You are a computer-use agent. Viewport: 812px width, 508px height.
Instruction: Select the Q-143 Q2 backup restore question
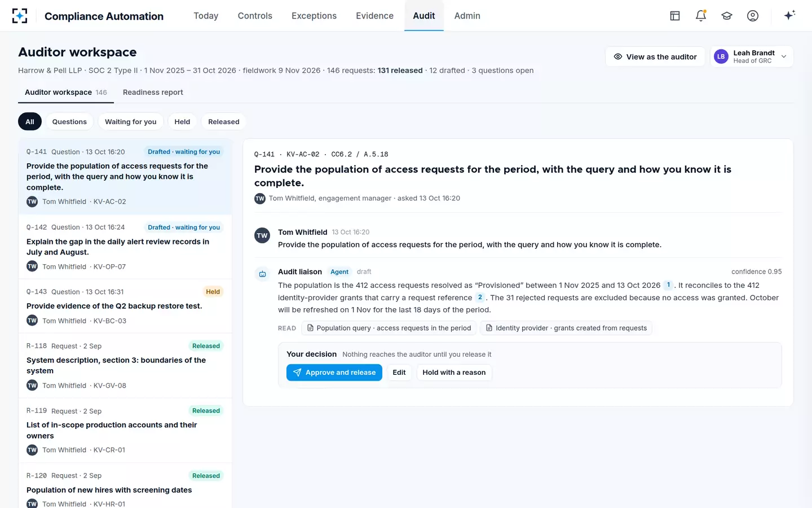click(x=125, y=306)
